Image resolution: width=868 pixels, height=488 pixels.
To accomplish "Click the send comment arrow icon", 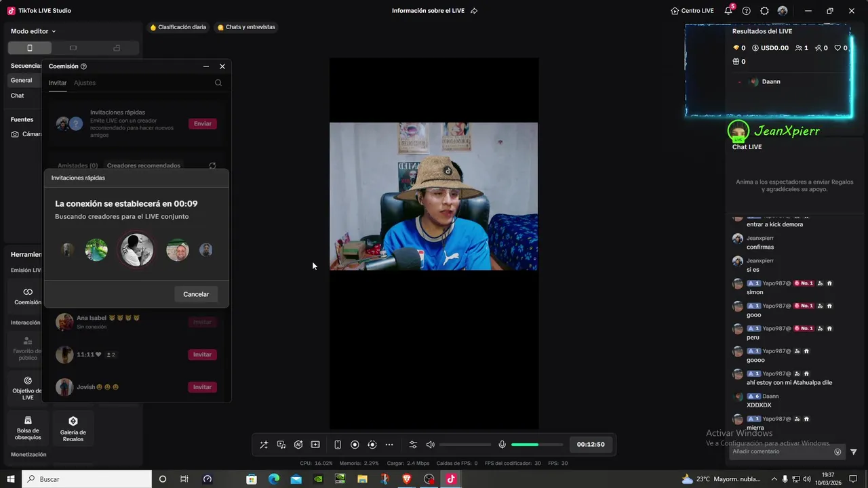I will pyautogui.click(x=854, y=451).
